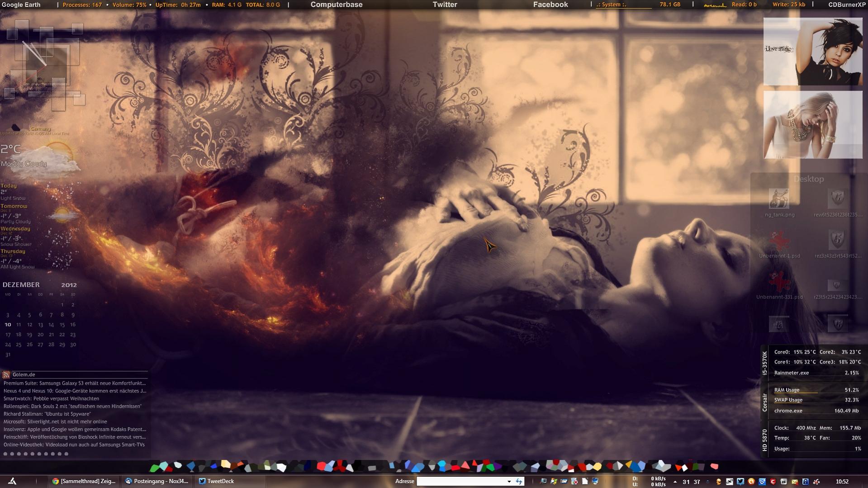868x488 pixels.
Task: Click the Desktop panel title
Action: (x=809, y=179)
